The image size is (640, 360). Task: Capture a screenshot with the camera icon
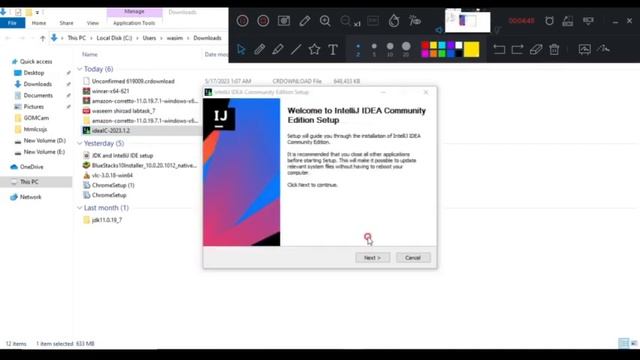point(284,20)
